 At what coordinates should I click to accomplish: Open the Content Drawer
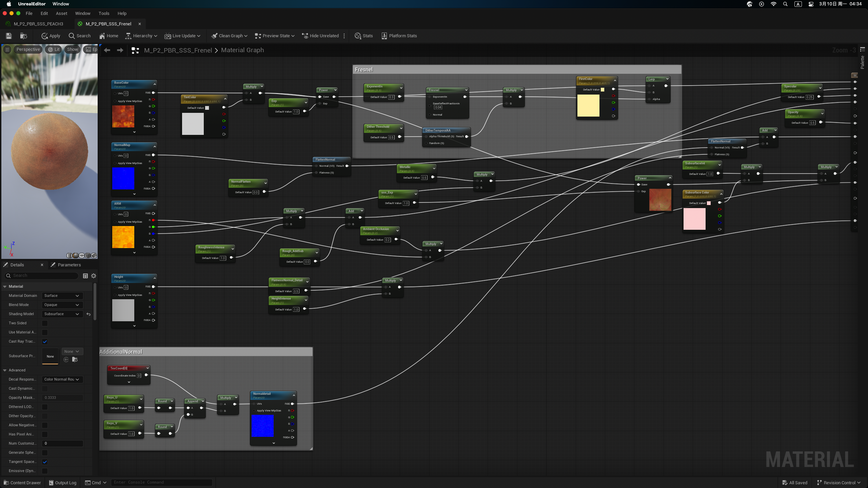pyautogui.click(x=22, y=483)
